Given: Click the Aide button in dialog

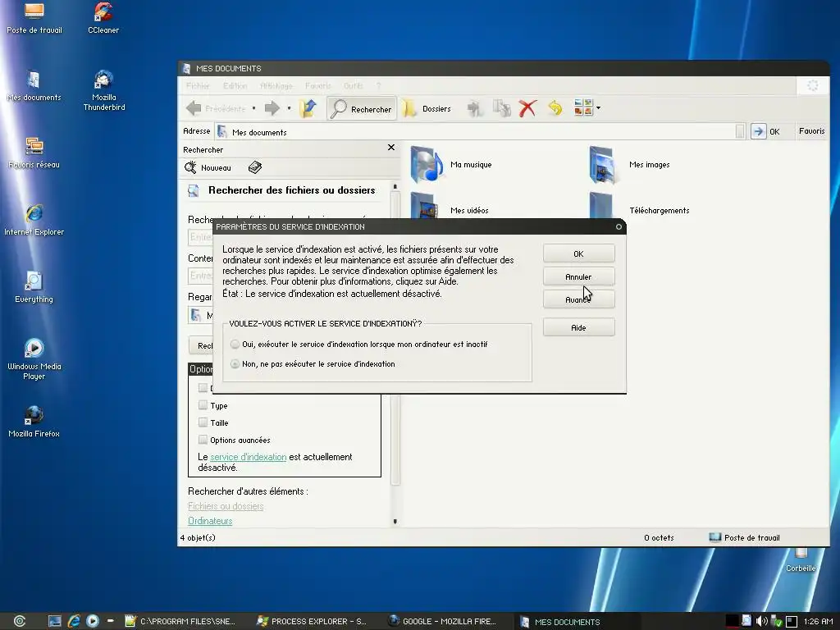Looking at the screenshot, I should coord(578,327).
